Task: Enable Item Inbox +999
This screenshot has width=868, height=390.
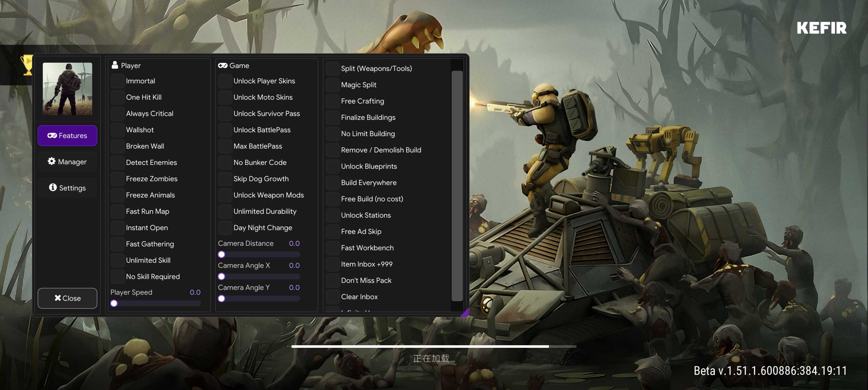Action: (x=333, y=264)
